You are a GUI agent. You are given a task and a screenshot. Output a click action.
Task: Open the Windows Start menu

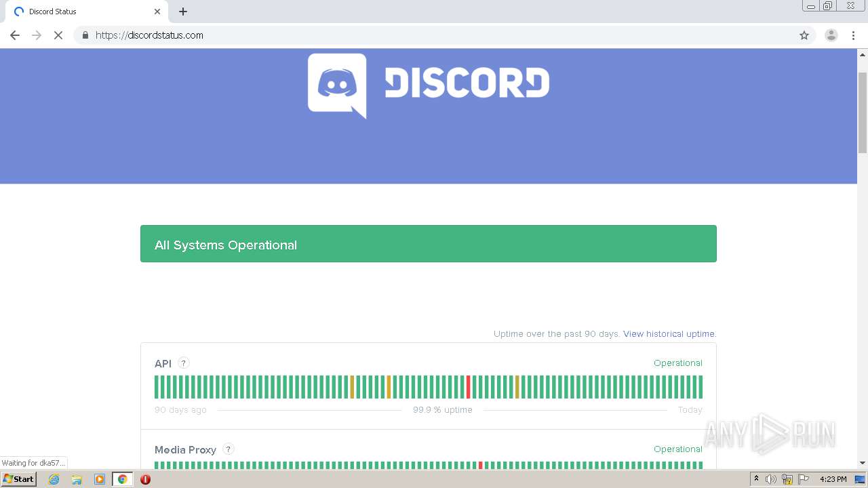(x=19, y=479)
